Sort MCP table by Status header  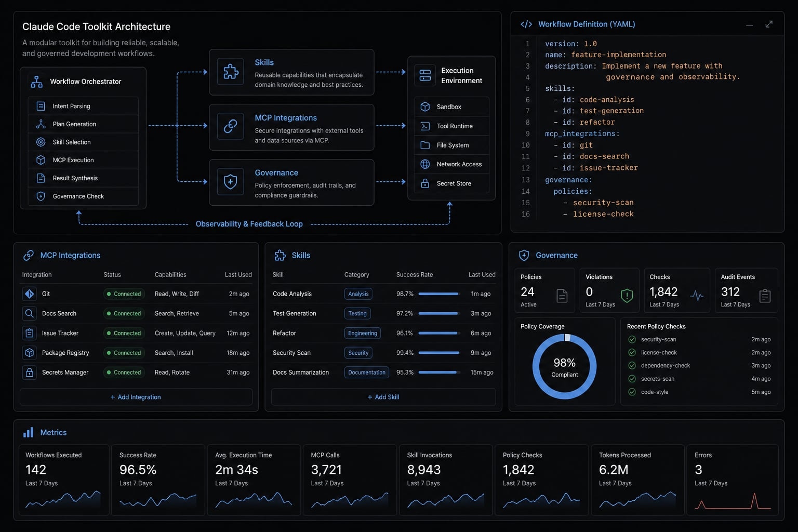(x=112, y=275)
